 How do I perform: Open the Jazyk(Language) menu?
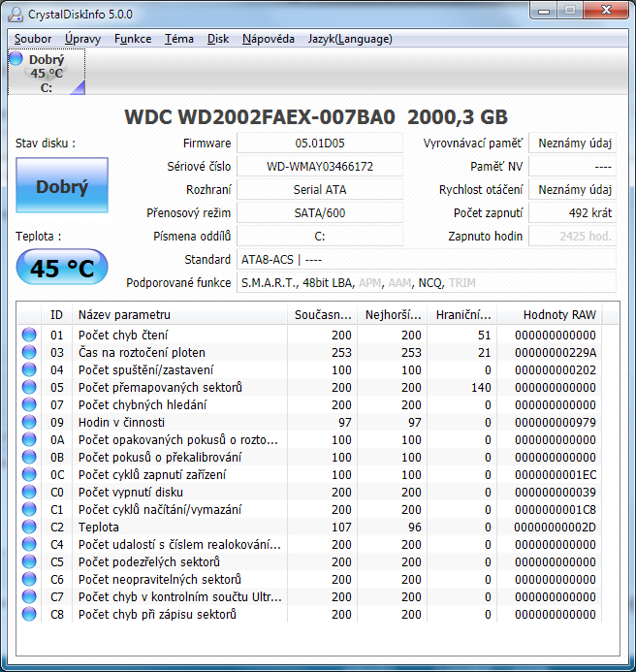point(350,39)
